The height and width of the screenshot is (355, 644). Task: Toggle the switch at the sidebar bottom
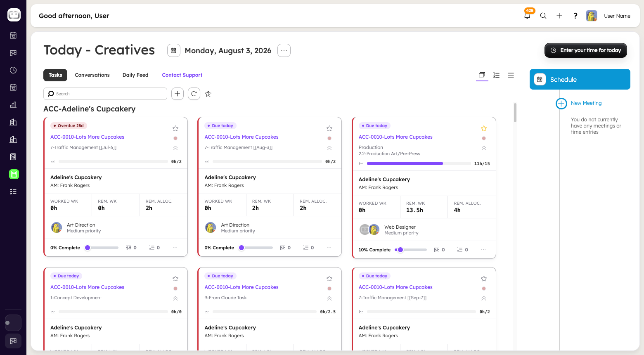13,323
